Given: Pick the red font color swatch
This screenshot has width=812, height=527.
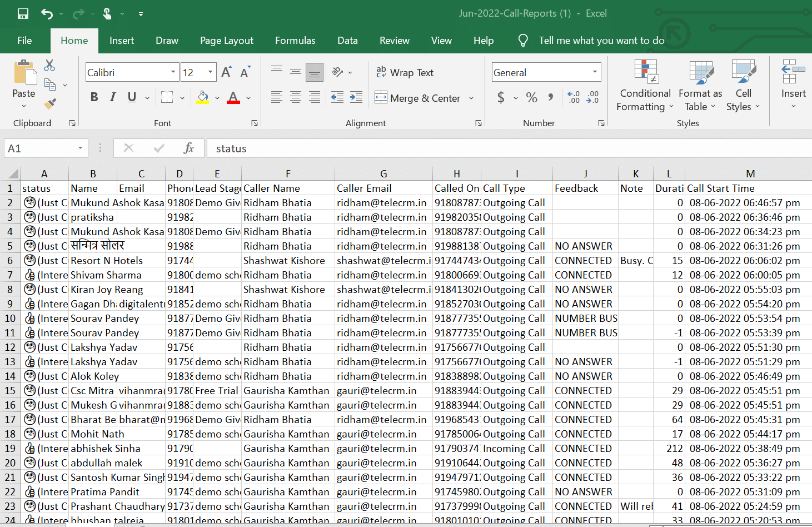Looking at the screenshot, I should [x=233, y=102].
